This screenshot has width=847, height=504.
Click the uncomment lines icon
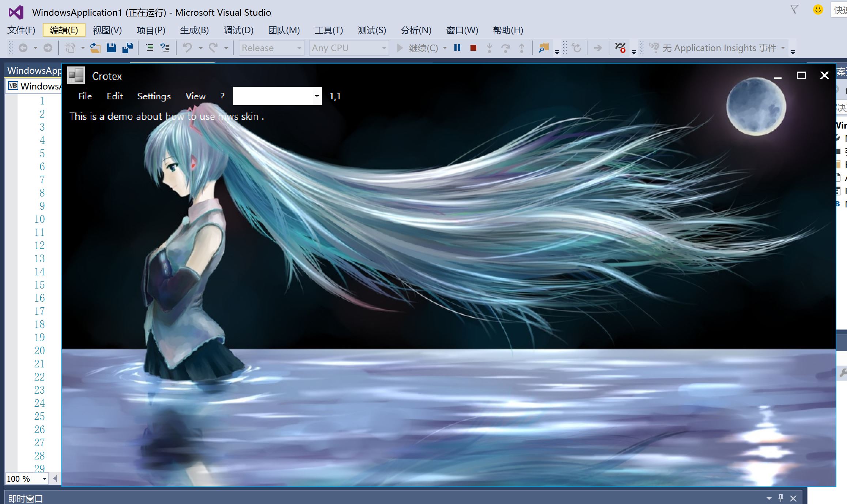tap(165, 48)
